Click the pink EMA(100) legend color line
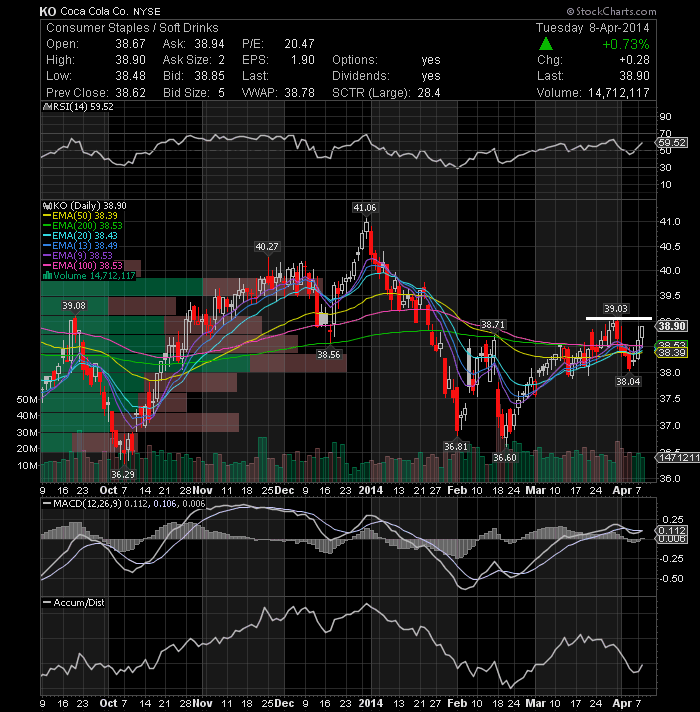The height and width of the screenshot is (712, 700). [47, 266]
